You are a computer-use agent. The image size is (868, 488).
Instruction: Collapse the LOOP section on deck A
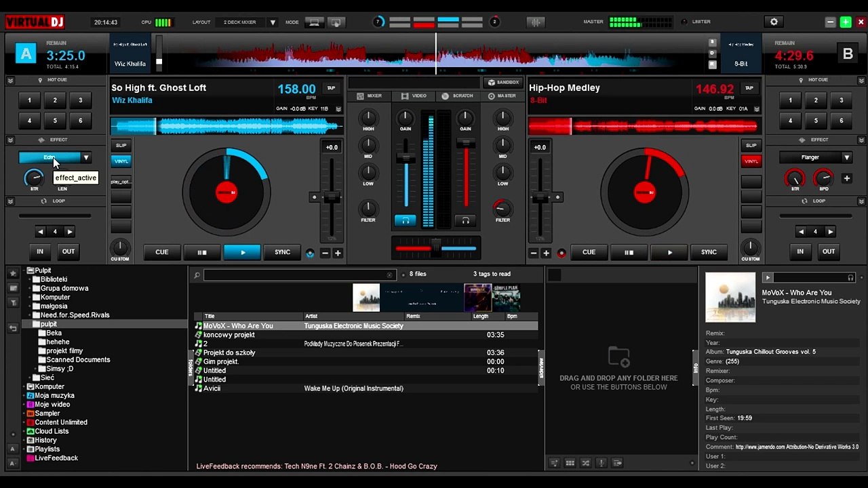coord(10,201)
